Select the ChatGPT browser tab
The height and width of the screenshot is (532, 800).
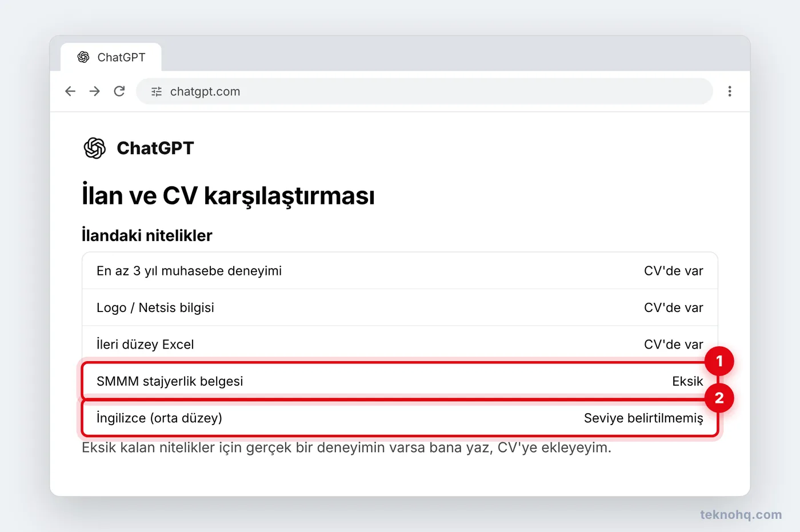111,57
